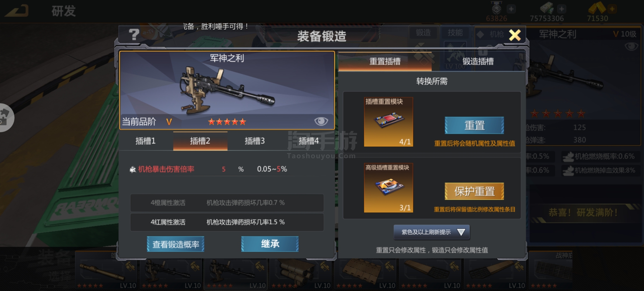Tap the gold bars plus icon
The image size is (644, 291).
612,9
